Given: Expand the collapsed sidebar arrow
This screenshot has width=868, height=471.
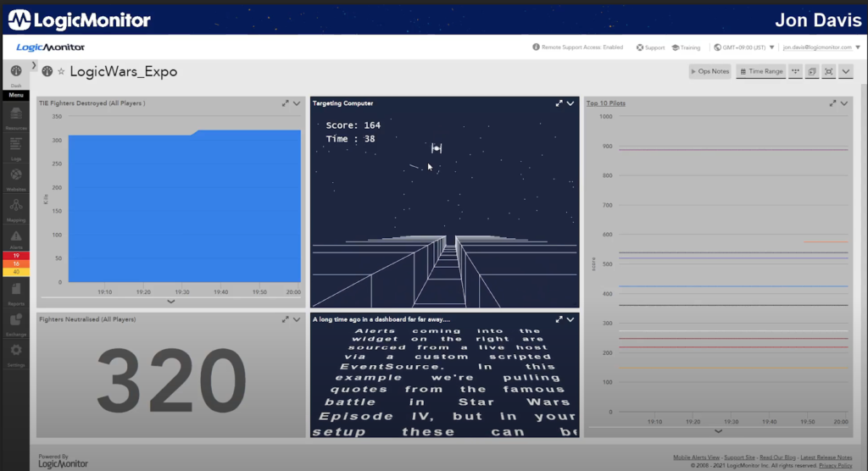Looking at the screenshot, I should (34, 65).
